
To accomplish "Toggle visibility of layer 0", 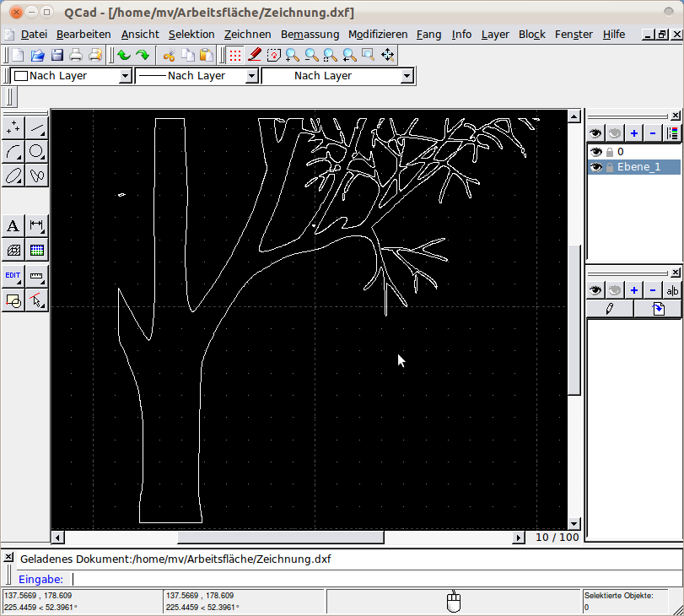I will pyautogui.click(x=596, y=152).
